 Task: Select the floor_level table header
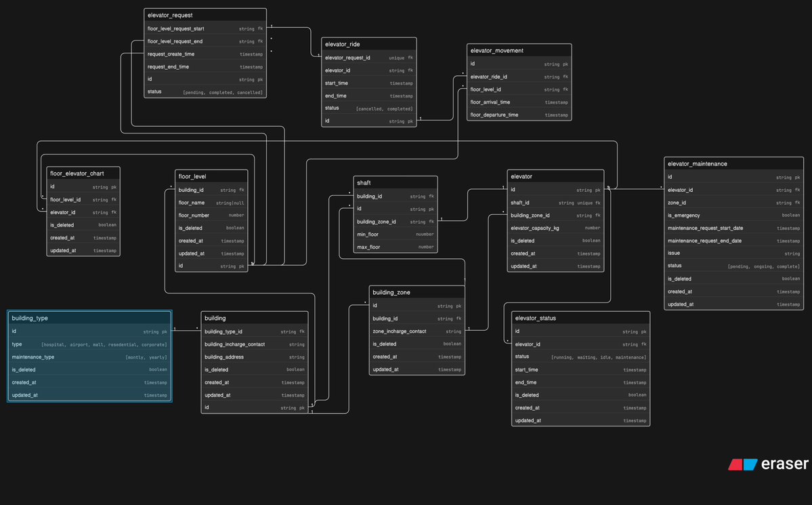click(211, 176)
